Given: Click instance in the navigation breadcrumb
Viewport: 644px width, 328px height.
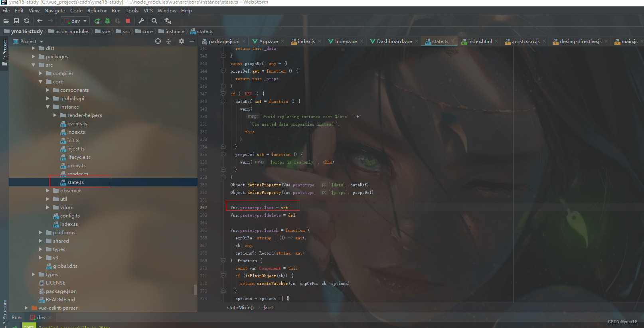Looking at the screenshot, I should point(172,31).
